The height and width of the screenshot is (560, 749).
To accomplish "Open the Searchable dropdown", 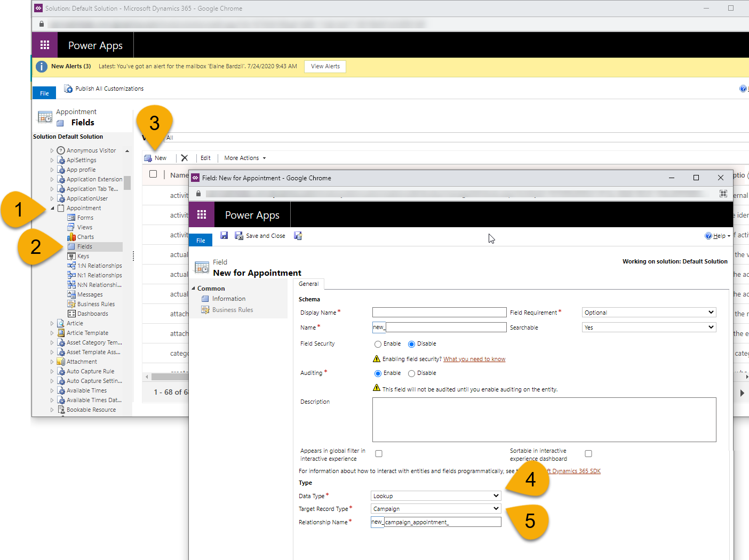I will tap(649, 327).
